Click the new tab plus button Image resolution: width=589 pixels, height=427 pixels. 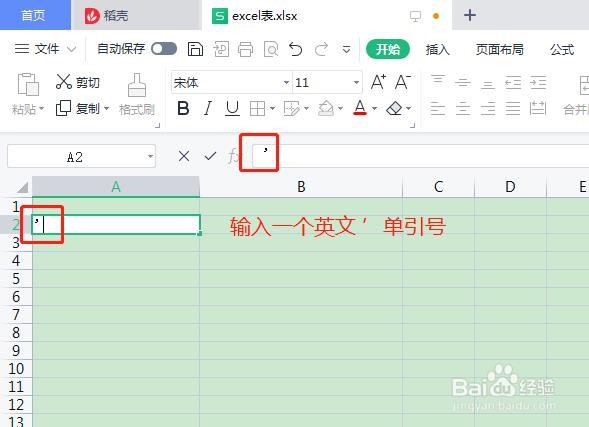470,15
